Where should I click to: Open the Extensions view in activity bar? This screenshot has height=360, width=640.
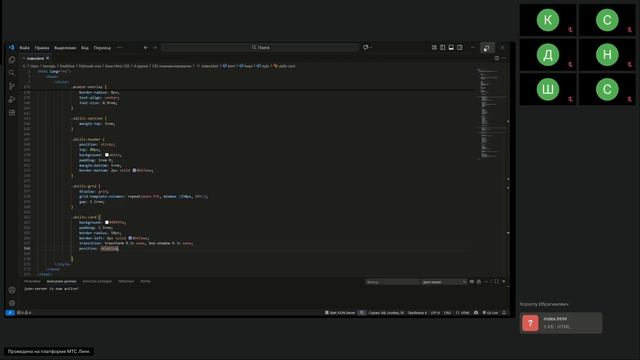tap(12, 113)
